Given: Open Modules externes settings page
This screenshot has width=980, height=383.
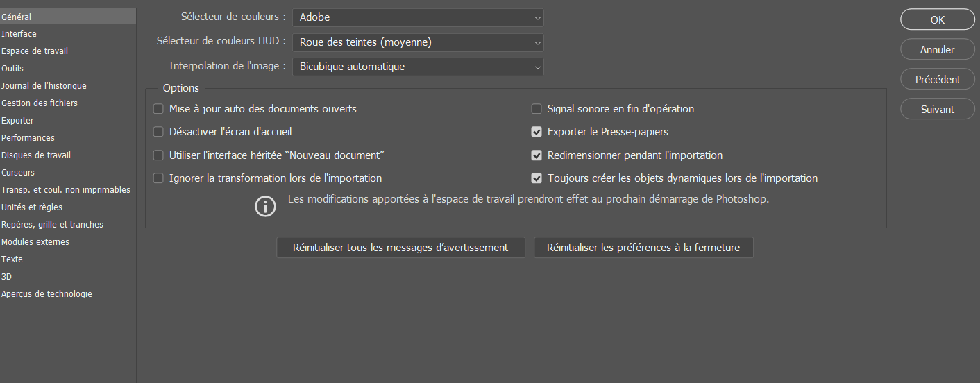Looking at the screenshot, I should [x=35, y=242].
